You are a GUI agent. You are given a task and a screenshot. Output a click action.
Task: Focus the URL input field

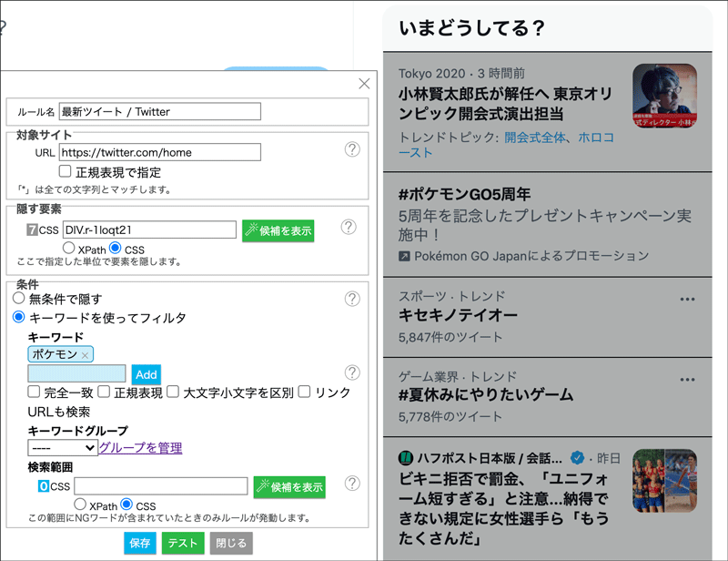coord(160,152)
